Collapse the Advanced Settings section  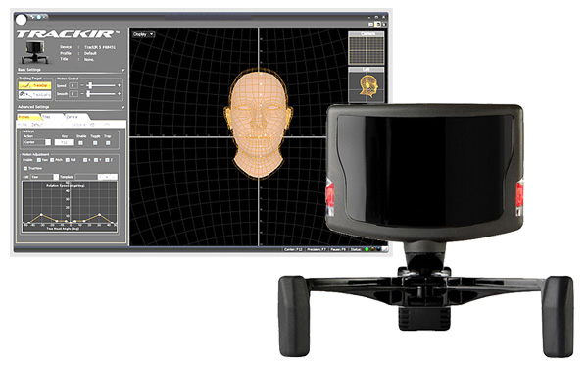pos(122,107)
